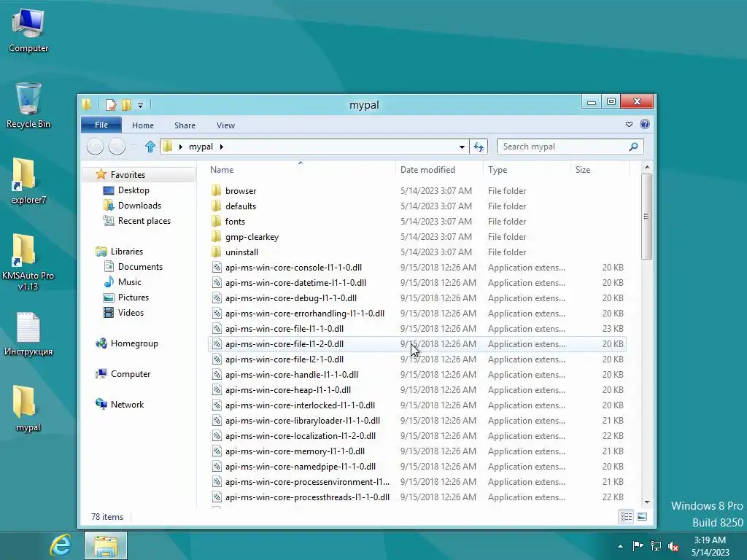The image size is (747, 560).
Task: Refresh the mypal folder view
Action: (479, 147)
